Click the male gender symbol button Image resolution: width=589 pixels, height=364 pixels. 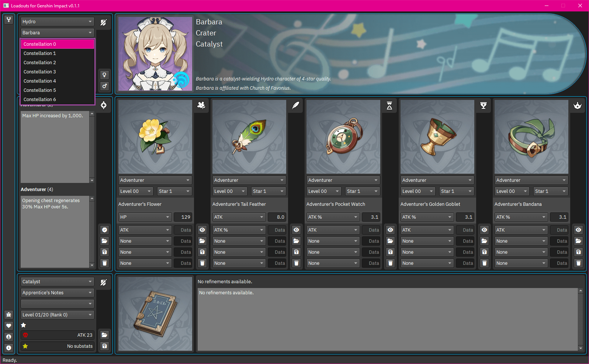pos(105,86)
